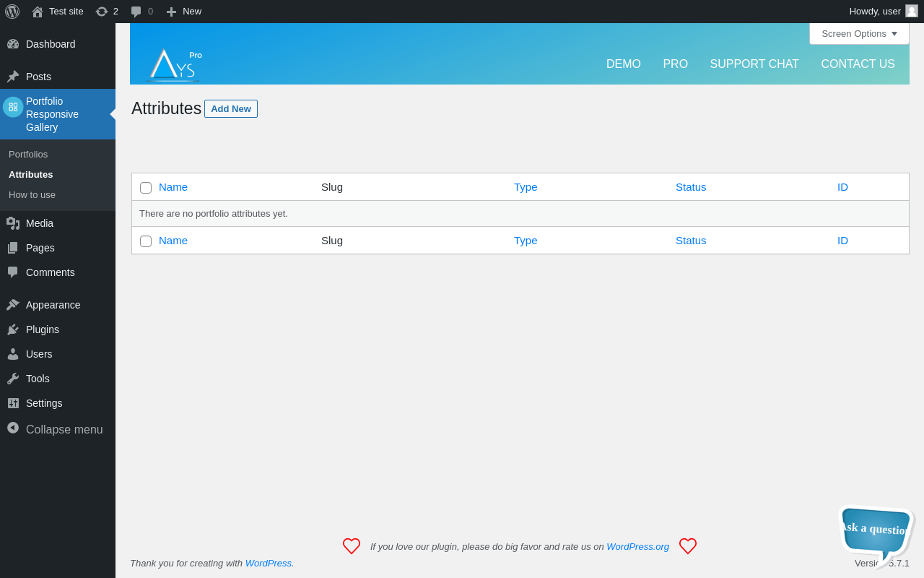Sort by Status in table footer
The image size is (924, 578).
[691, 241]
